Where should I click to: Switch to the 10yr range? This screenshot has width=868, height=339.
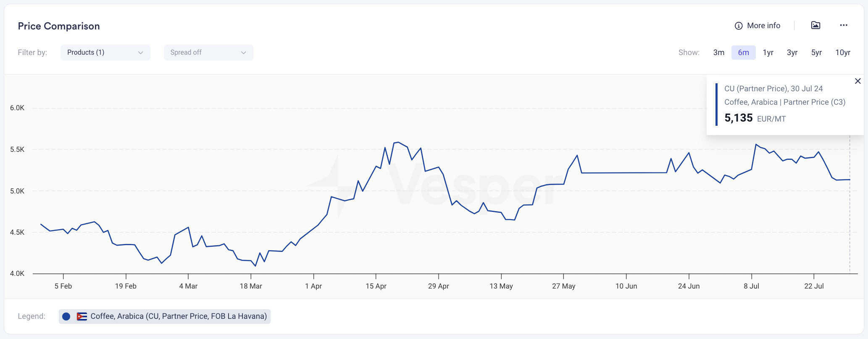pyautogui.click(x=842, y=53)
